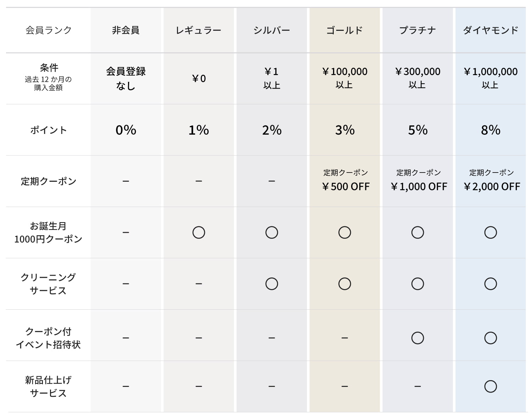The width and height of the screenshot is (532, 417).
Task: Select the プラチナ column header
Action: coord(417,30)
